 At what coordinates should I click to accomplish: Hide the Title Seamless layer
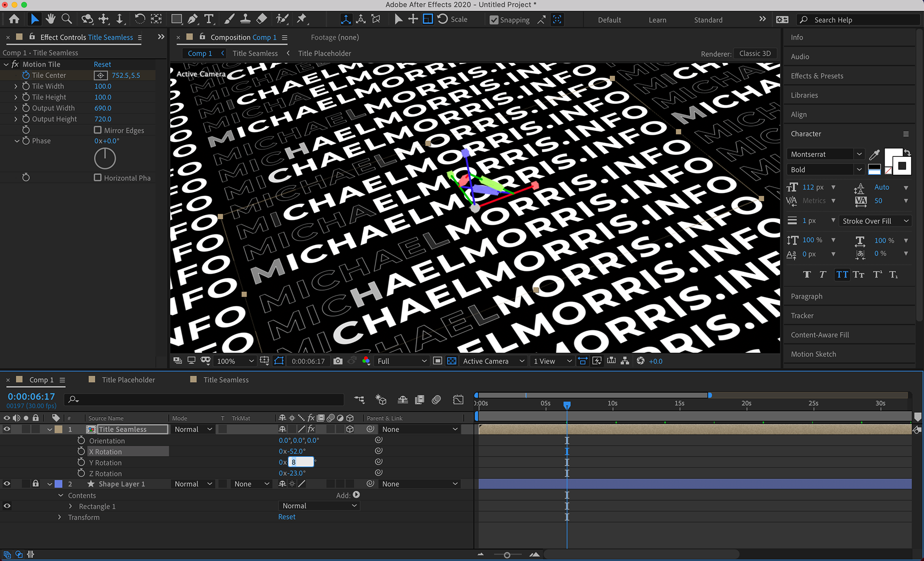point(7,429)
